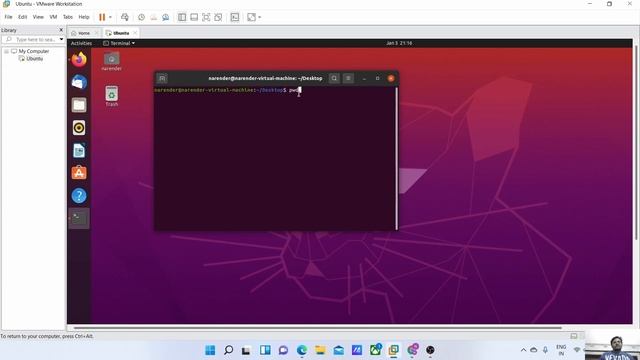This screenshot has height=360, width=640.
Task: Open the power options dropdown beside Pause
Action: click(110, 17)
